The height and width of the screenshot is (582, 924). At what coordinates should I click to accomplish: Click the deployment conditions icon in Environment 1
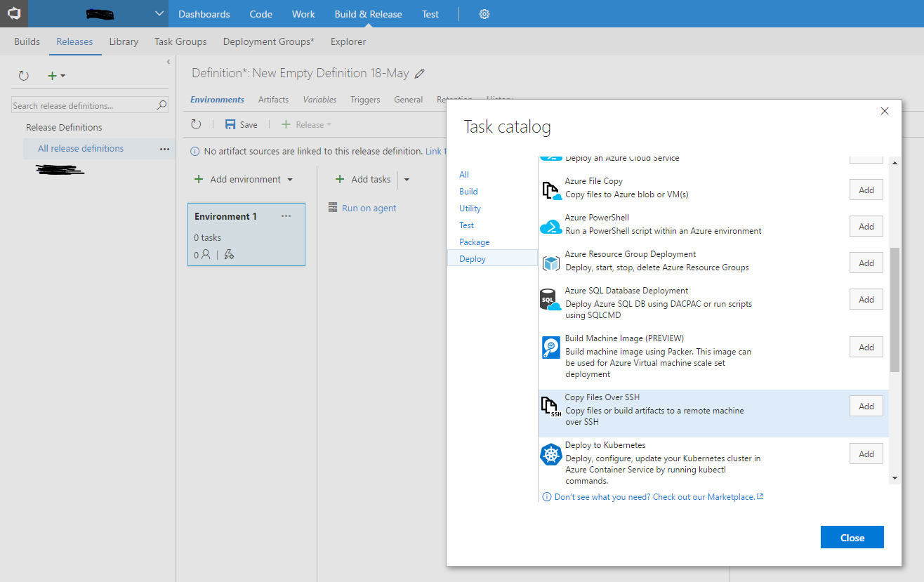(x=229, y=254)
